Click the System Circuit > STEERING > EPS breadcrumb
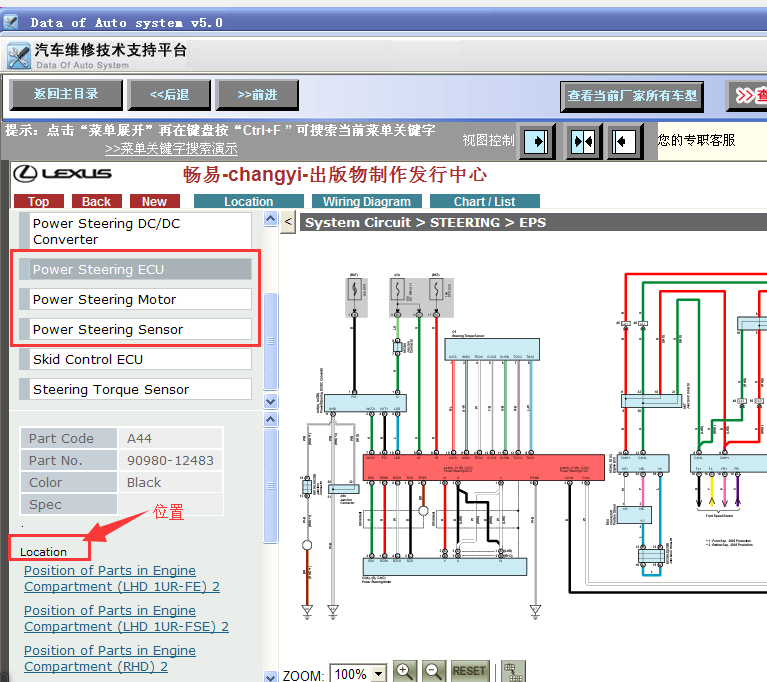 pos(425,222)
